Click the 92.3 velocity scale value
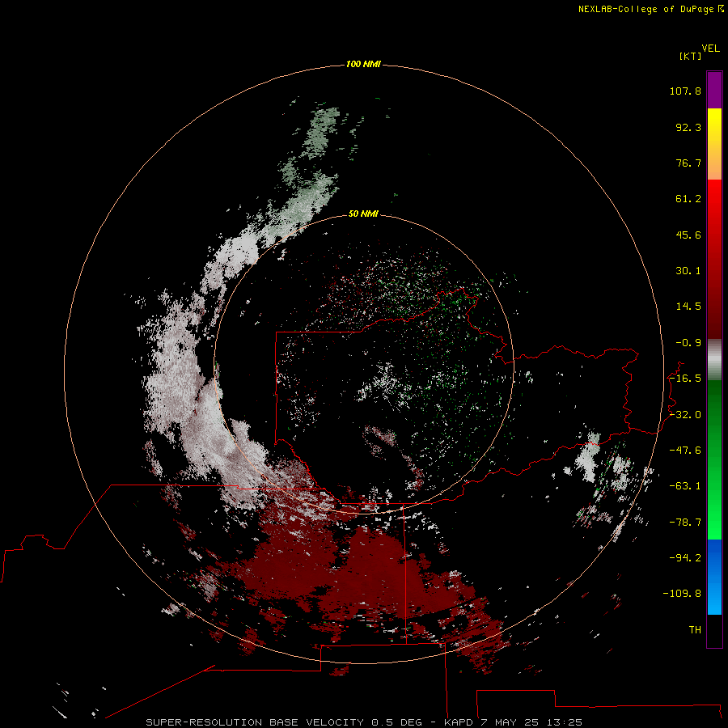This screenshot has width=728, height=728. (x=688, y=127)
